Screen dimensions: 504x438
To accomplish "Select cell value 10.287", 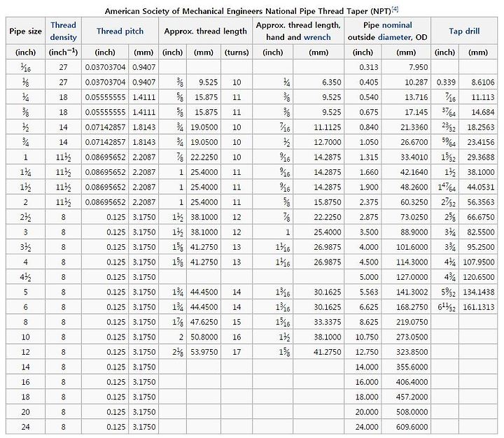I will tap(416, 83).
